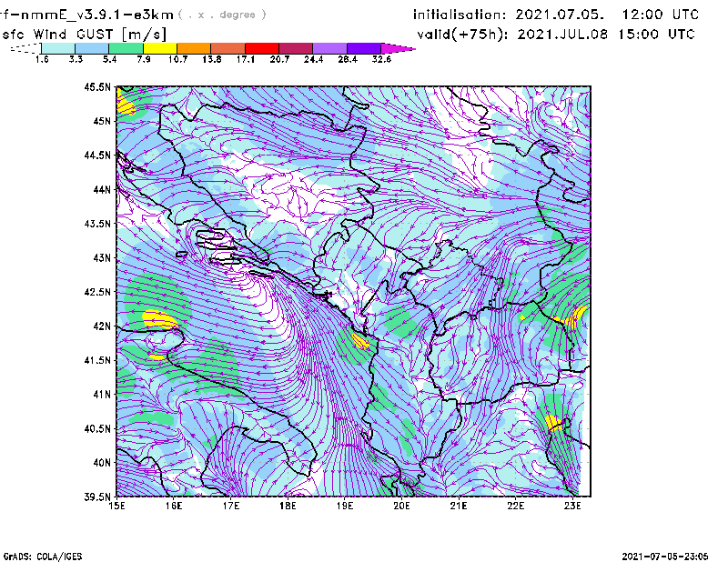Click the model name 'nmmE_v3.9.1-e3km' text
The width and height of the screenshot is (728, 562).
pyautogui.click(x=97, y=15)
